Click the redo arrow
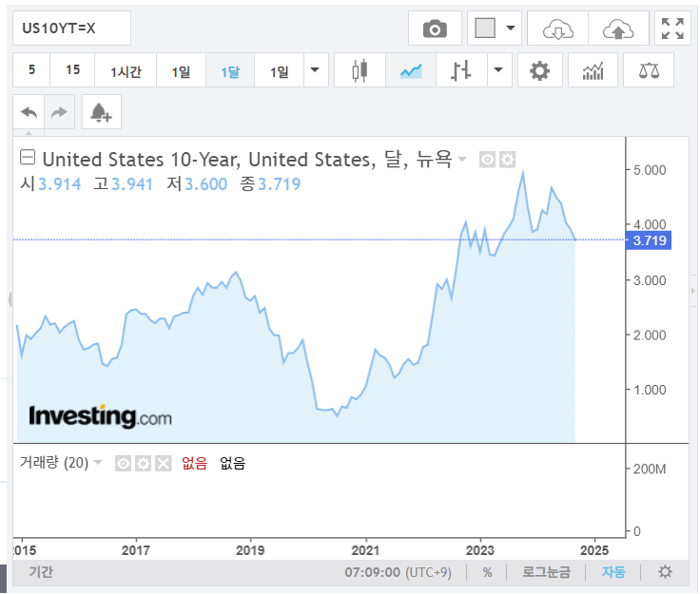 pos(59,112)
